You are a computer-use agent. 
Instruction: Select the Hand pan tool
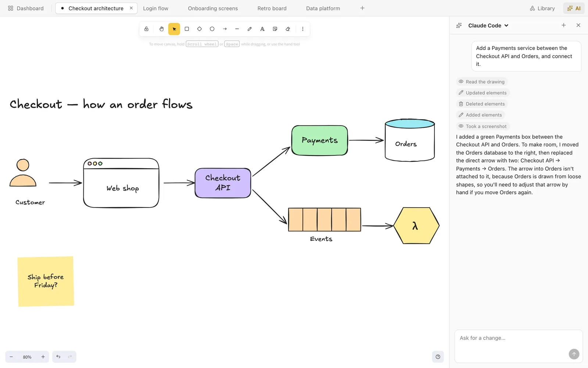tap(161, 29)
